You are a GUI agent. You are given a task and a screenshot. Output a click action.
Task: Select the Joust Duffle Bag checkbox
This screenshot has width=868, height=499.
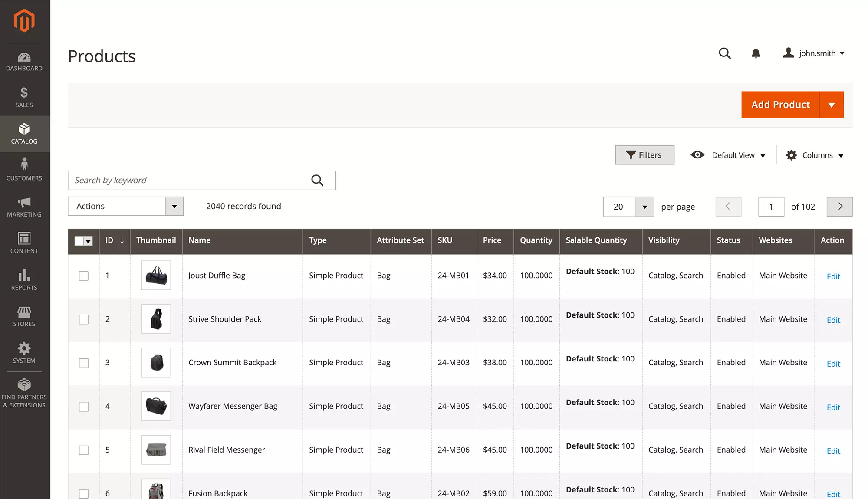pos(84,276)
